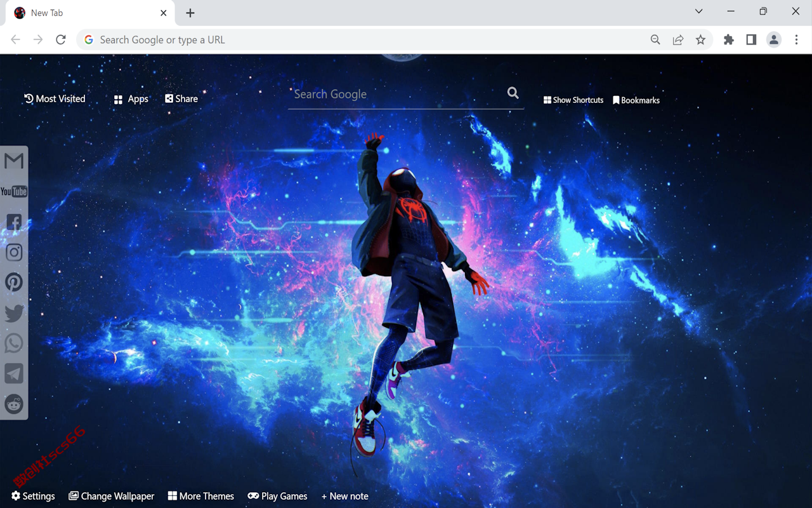Show Most Visited sites
This screenshot has width=812, height=508.
pyautogui.click(x=55, y=98)
